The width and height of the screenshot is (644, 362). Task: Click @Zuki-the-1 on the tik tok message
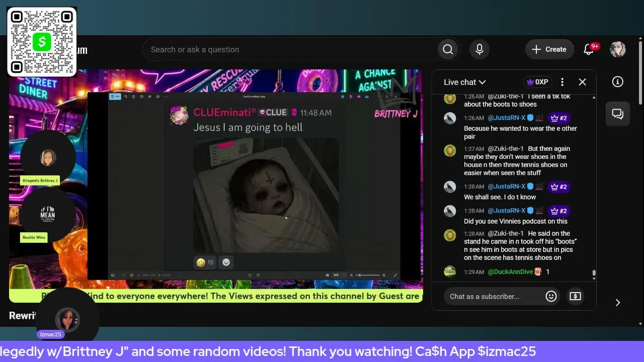(506, 96)
